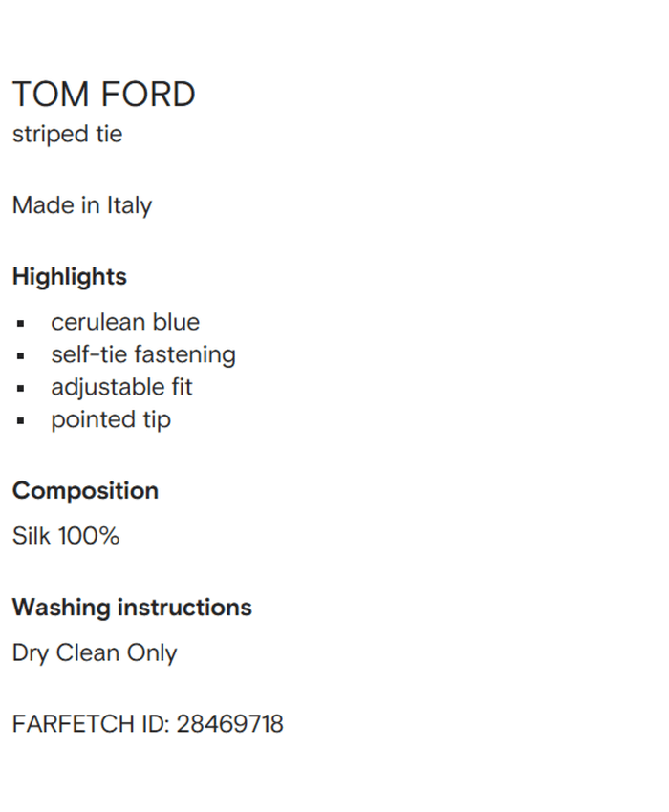Image resolution: width=669 pixels, height=812 pixels.
Task: Click the '100%' composition value
Action: click(x=89, y=536)
